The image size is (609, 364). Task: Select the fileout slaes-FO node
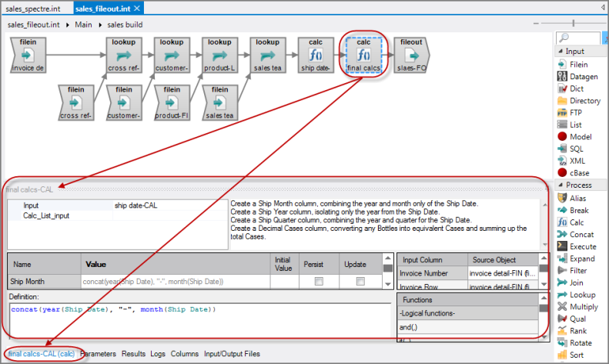[412, 55]
